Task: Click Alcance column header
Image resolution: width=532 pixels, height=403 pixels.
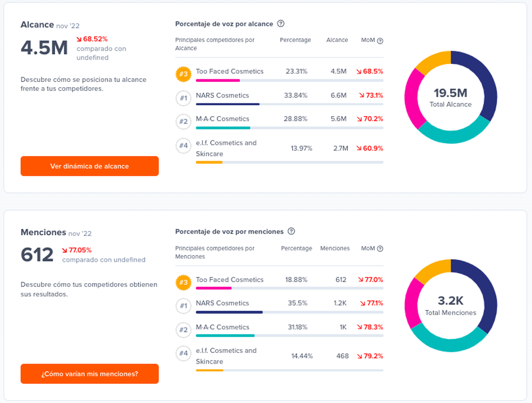Action: pos(337,40)
